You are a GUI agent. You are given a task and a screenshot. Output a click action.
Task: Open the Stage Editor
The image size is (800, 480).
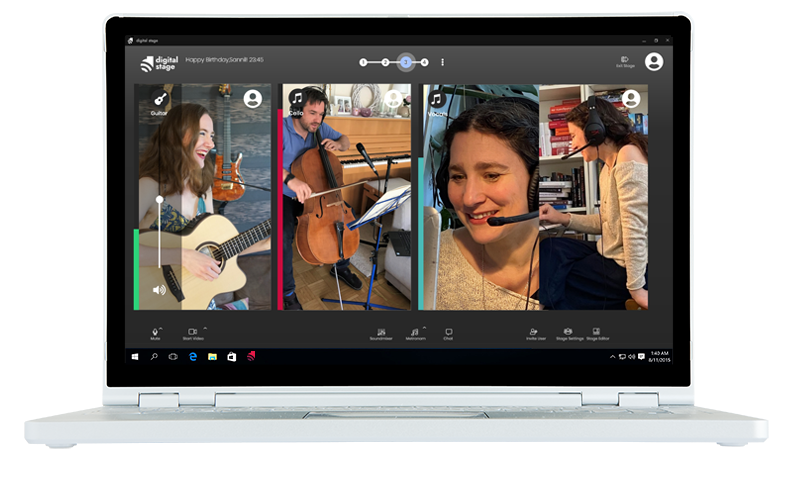coord(597,334)
